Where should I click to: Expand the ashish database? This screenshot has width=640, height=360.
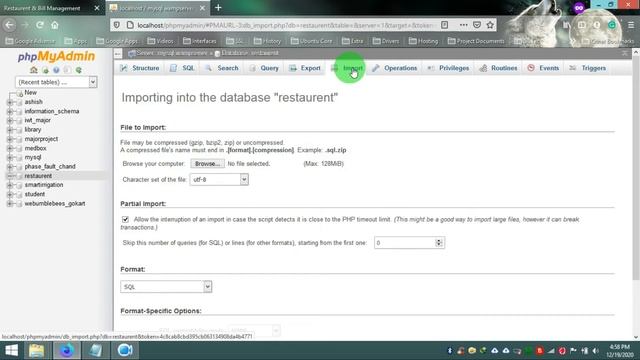pos(10,102)
